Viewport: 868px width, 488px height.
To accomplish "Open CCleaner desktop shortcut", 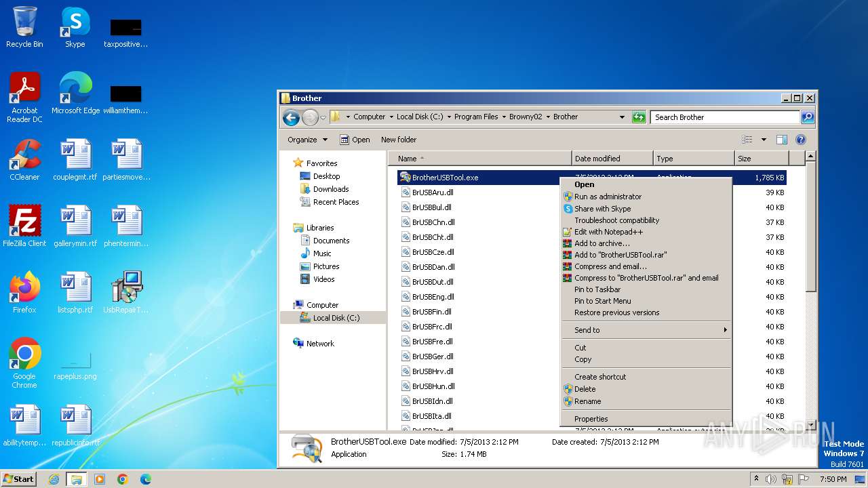I will (x=24, y=160).
